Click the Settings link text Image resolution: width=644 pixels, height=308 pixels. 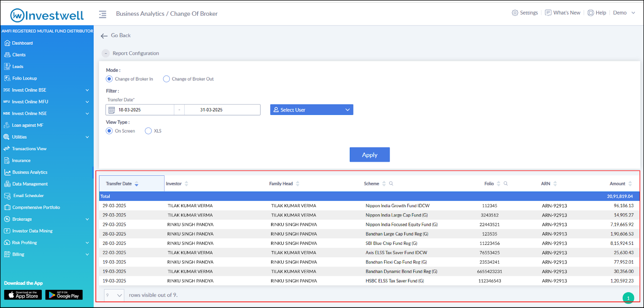pyautogui.click(x=529, y=13)
